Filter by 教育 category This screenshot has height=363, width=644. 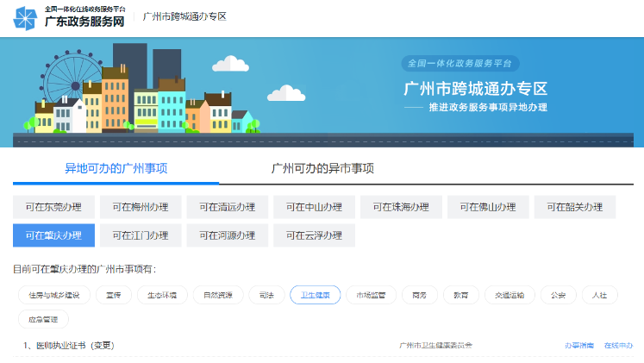461,295
